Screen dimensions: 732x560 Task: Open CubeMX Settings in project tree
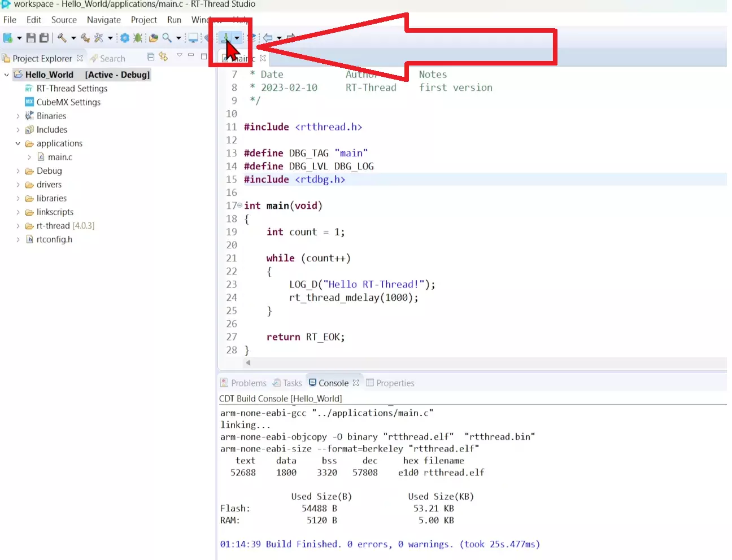(68, 102)
